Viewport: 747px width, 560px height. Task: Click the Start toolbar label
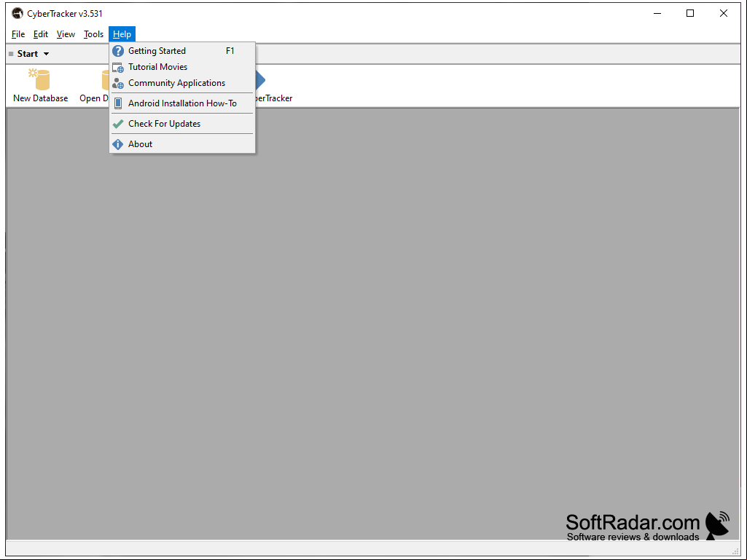(x=28, y=54)
